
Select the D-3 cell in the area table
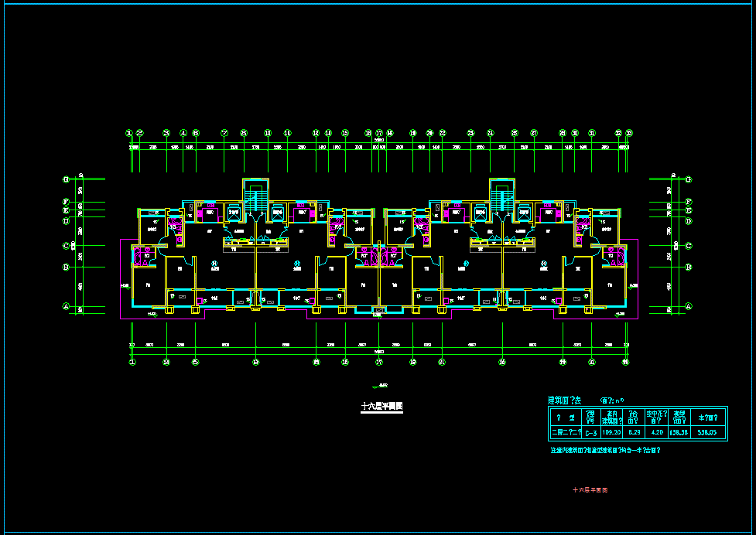(591, 433)
